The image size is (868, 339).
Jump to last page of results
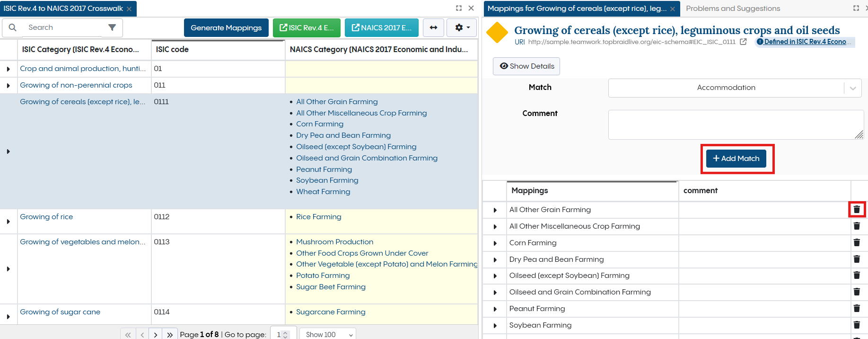[x=170, y=334]
